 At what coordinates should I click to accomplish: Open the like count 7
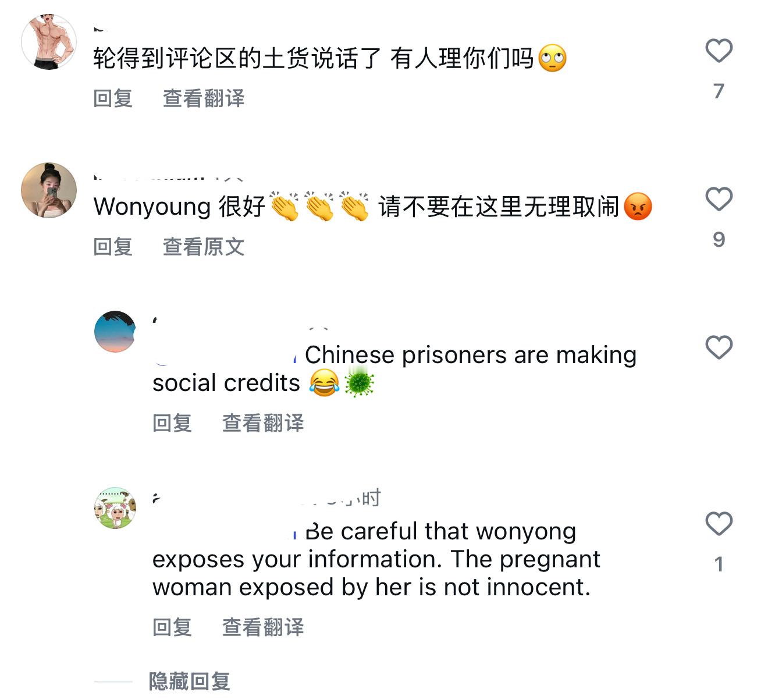(719, 91)
